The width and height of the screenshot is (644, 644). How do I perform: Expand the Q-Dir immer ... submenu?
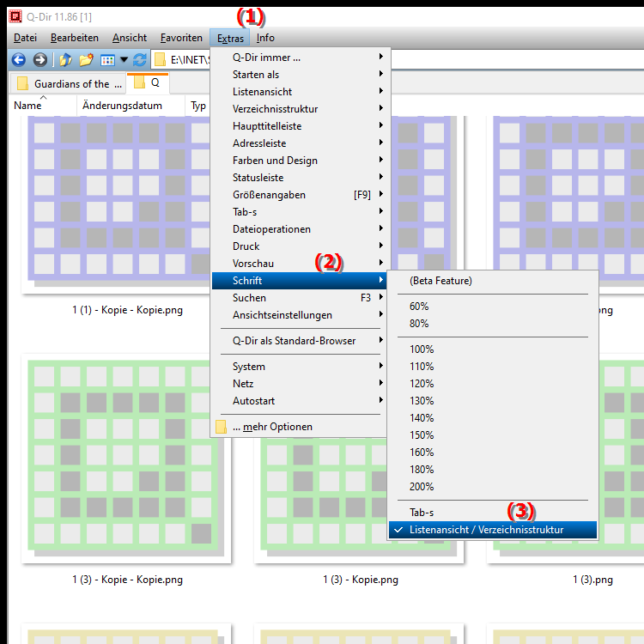coord(299,58)
